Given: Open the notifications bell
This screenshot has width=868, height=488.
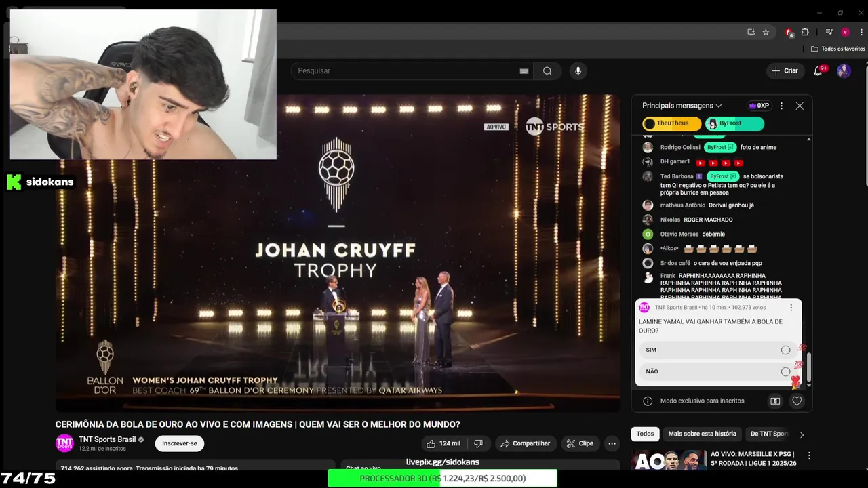Looking at the screenshot, I should 818,70.
